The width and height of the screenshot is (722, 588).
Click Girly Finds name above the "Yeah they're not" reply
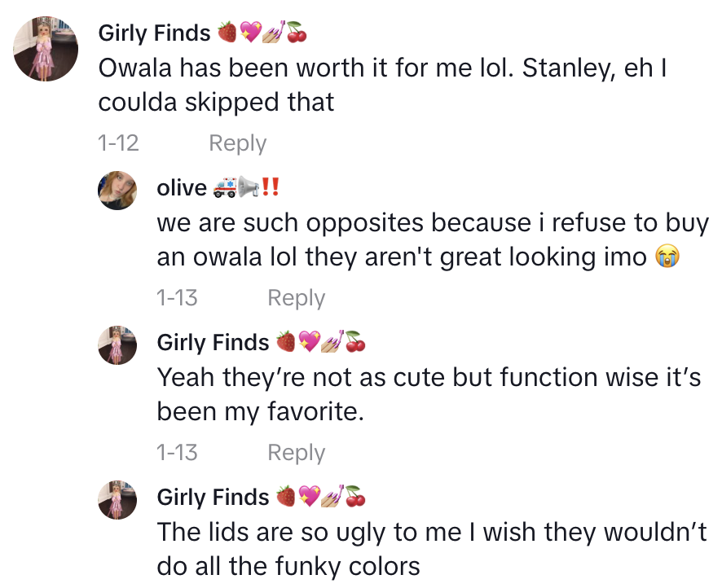point(213,343)
